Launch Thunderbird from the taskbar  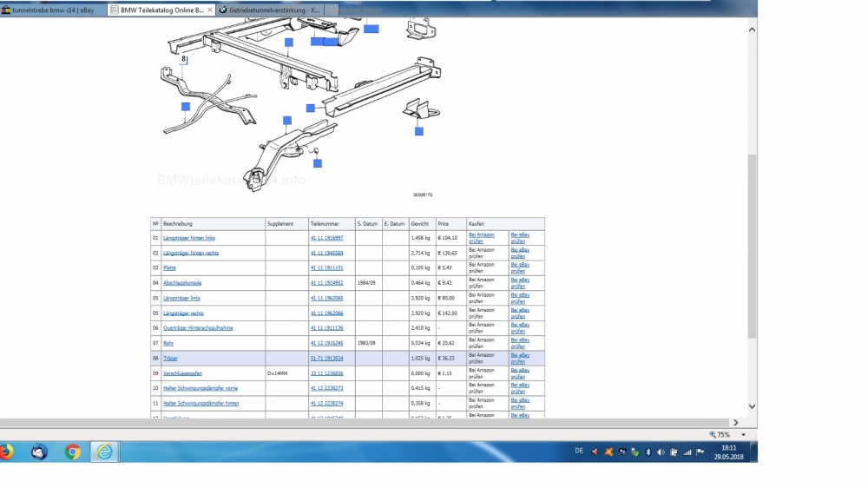39,452
